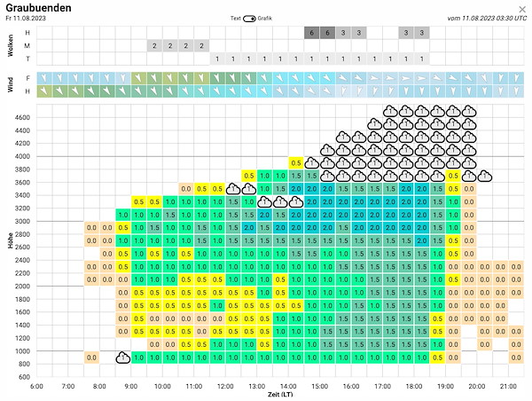Screen dimensions: 532x401
Task: Click the first "6" cell in the Wolken H row
Action: click(x=311, y=33)
